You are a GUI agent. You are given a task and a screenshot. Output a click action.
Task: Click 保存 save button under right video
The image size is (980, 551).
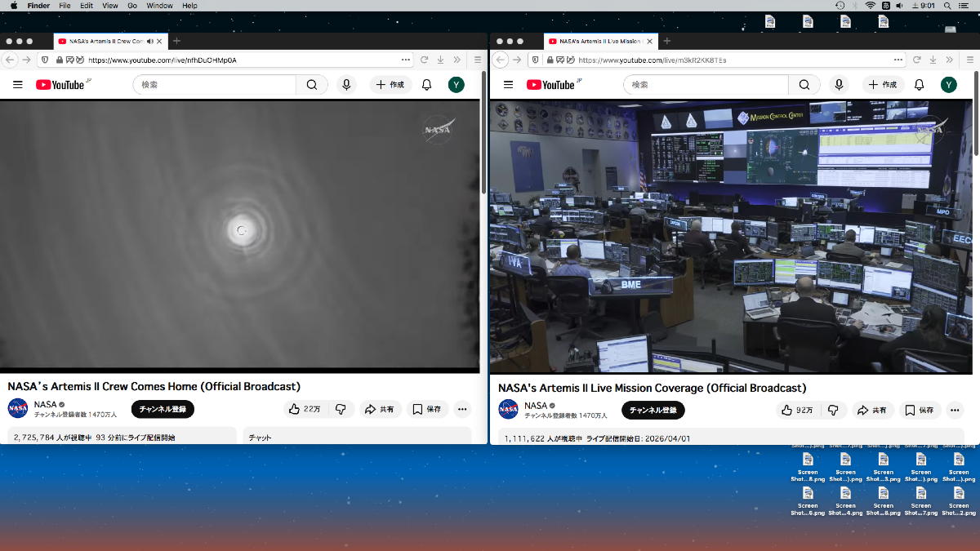click(x=920, y=410)
